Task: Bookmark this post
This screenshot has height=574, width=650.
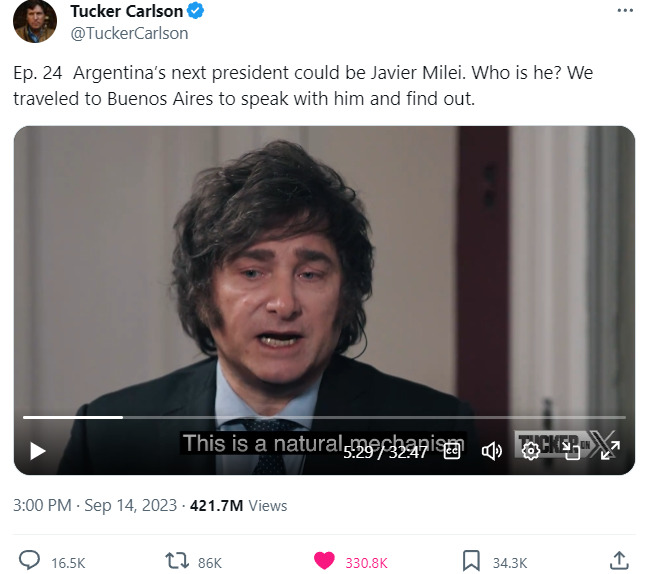Action: tap(471, 561)
